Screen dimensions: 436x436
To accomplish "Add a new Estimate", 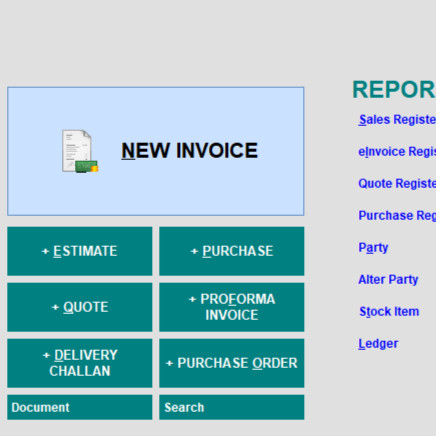I will click(x=80, y=251).
